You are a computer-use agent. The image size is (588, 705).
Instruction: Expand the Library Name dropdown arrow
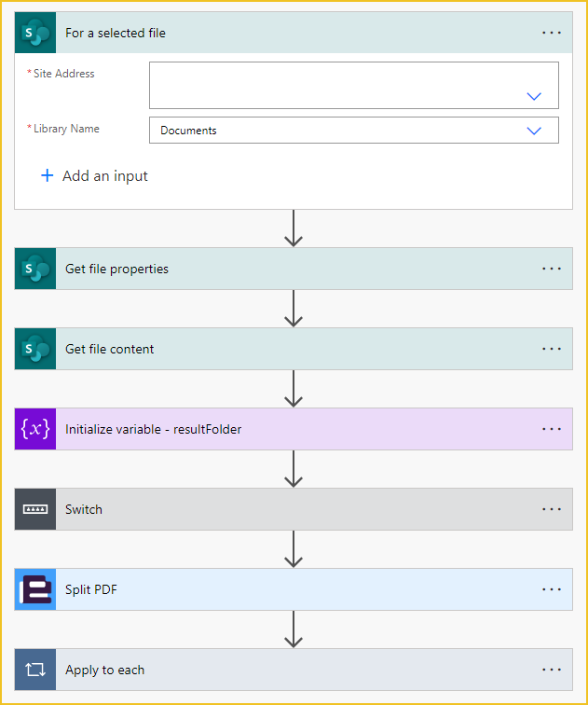click(x=534, y=131)
